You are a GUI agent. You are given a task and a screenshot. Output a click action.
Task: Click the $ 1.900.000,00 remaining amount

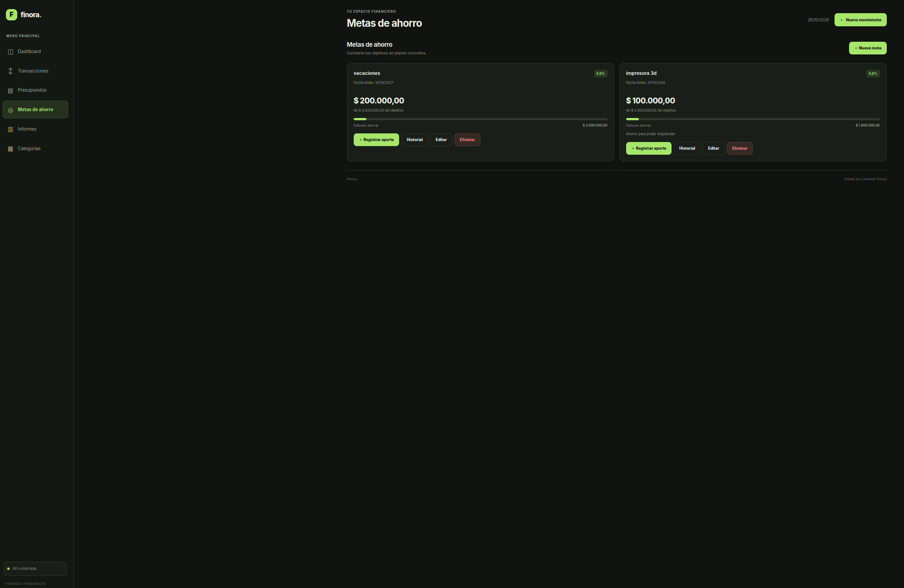[x=868, y=125]
